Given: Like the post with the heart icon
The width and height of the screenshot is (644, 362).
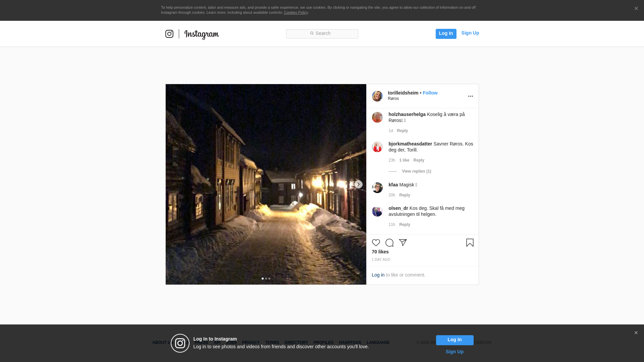Looking at the screenshot, I should click(376, 243).
